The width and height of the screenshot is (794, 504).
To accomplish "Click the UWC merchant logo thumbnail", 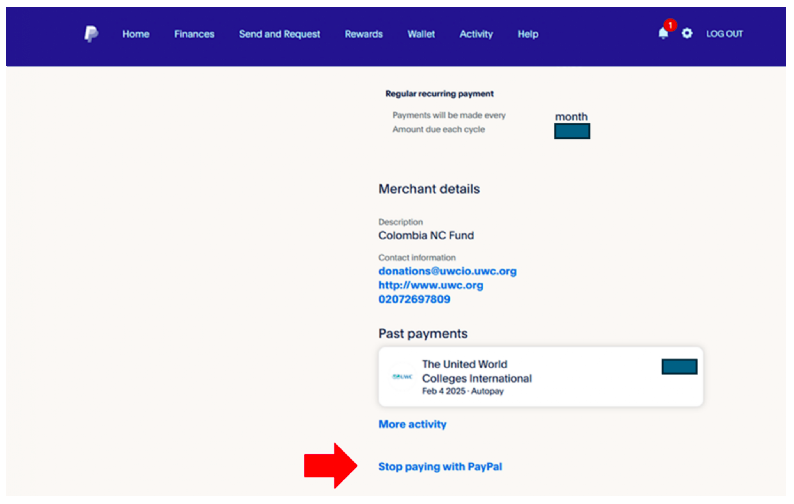I will (x=403, y=376).
